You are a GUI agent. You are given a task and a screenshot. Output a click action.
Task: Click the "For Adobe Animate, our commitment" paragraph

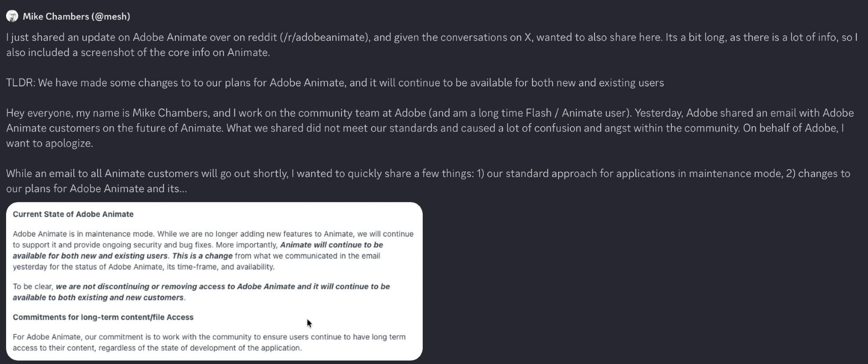tap(209, 337)
